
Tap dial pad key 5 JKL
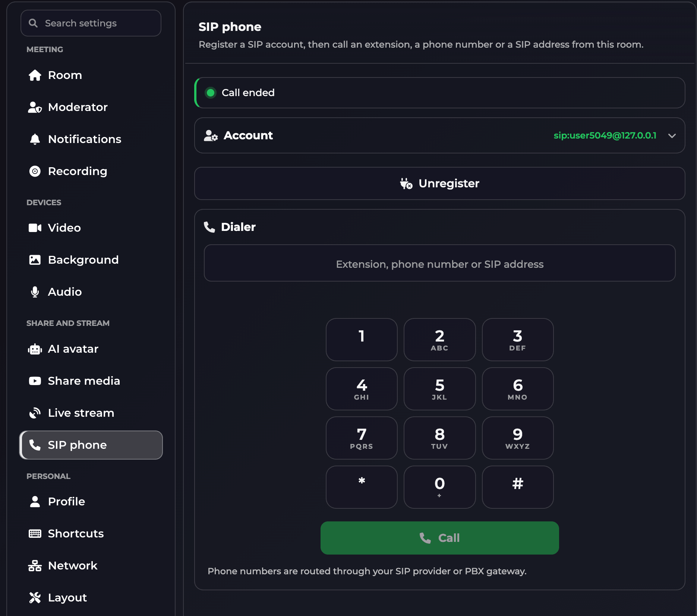(x=440, y=389)
